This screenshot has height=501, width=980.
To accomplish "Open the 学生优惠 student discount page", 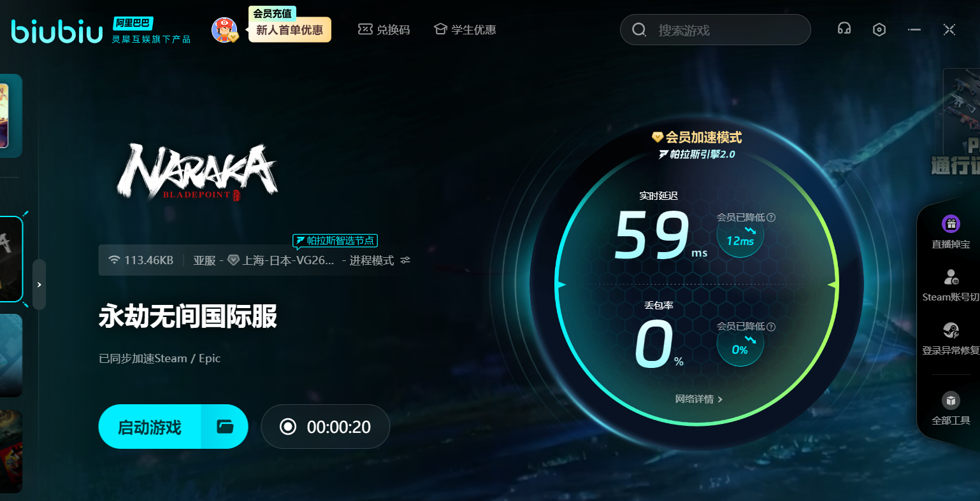I will [465, 29].
